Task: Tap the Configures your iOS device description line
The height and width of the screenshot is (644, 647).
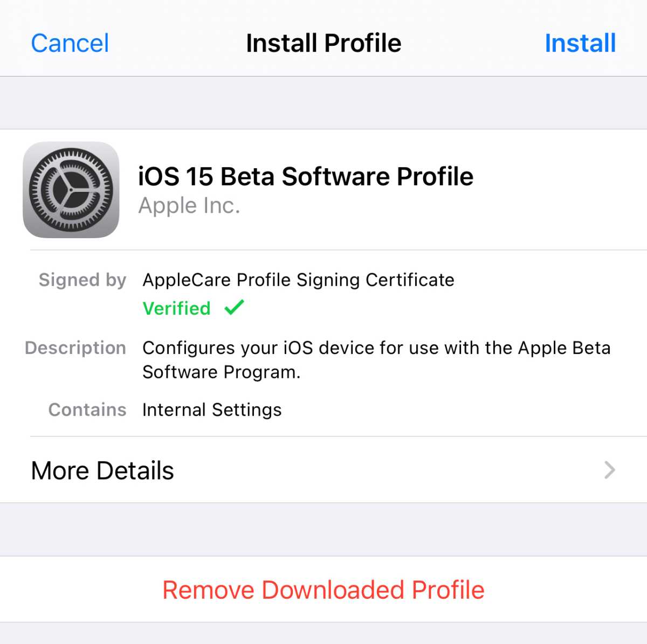Action: point(376,348)
